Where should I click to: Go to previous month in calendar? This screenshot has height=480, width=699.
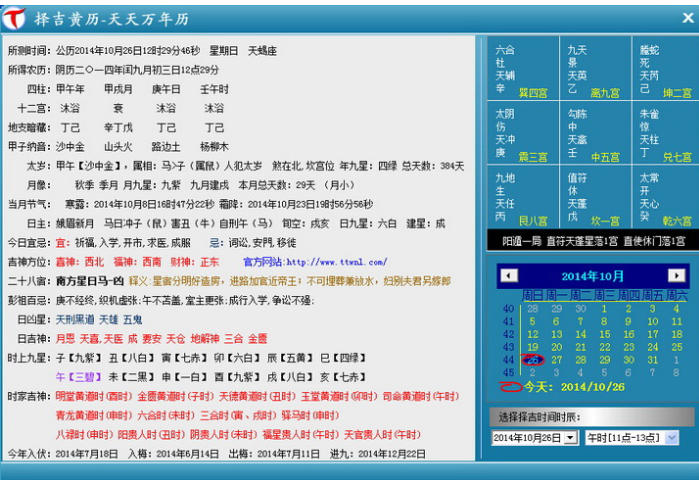(x=509, y=275)
